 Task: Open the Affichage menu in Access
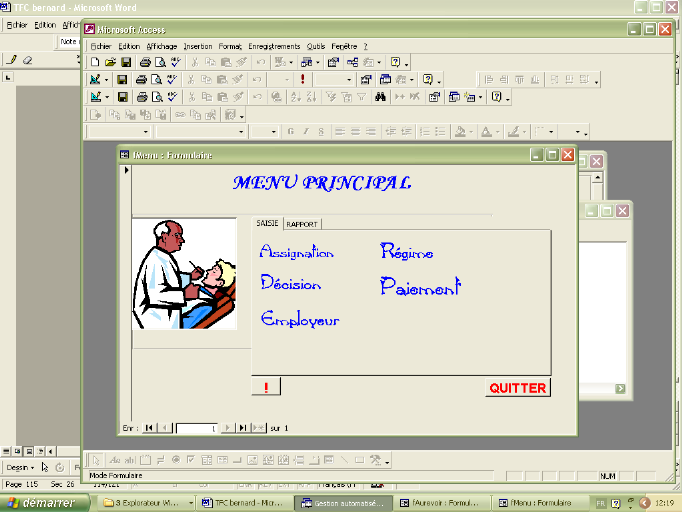[161, 47]
